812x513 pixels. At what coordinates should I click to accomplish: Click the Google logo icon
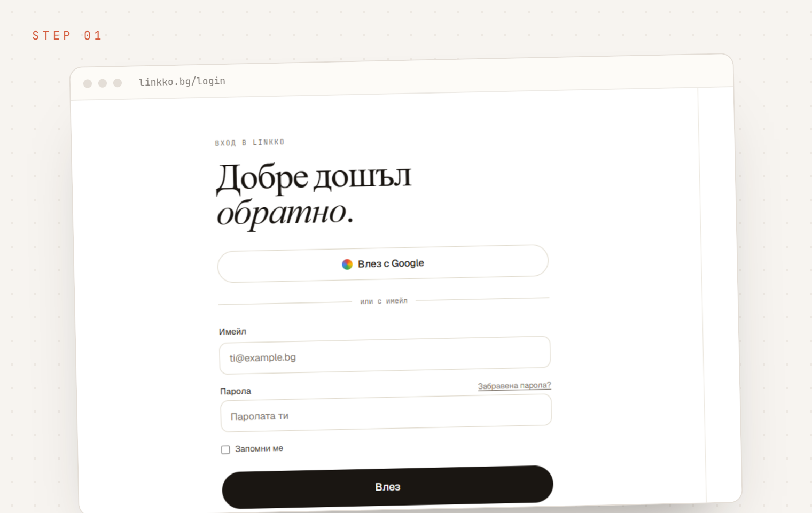(x=347, y=264)
